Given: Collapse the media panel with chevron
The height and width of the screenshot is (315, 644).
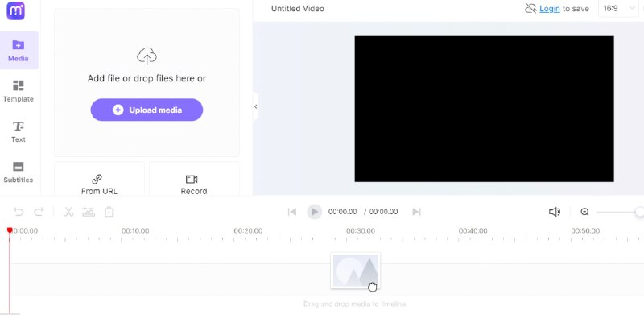Looking at the screenshot, I should click(x=255, y=106).
